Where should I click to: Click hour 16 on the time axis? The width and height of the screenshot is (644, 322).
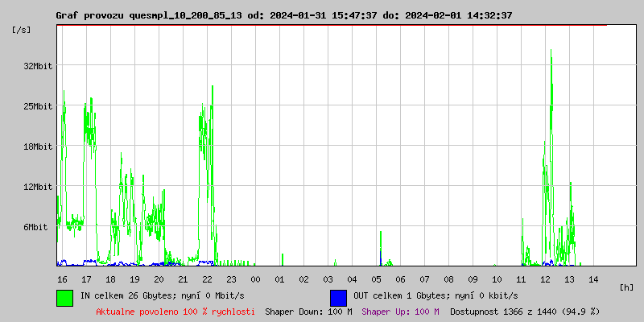pyautogui.click(x=62, y=279)
